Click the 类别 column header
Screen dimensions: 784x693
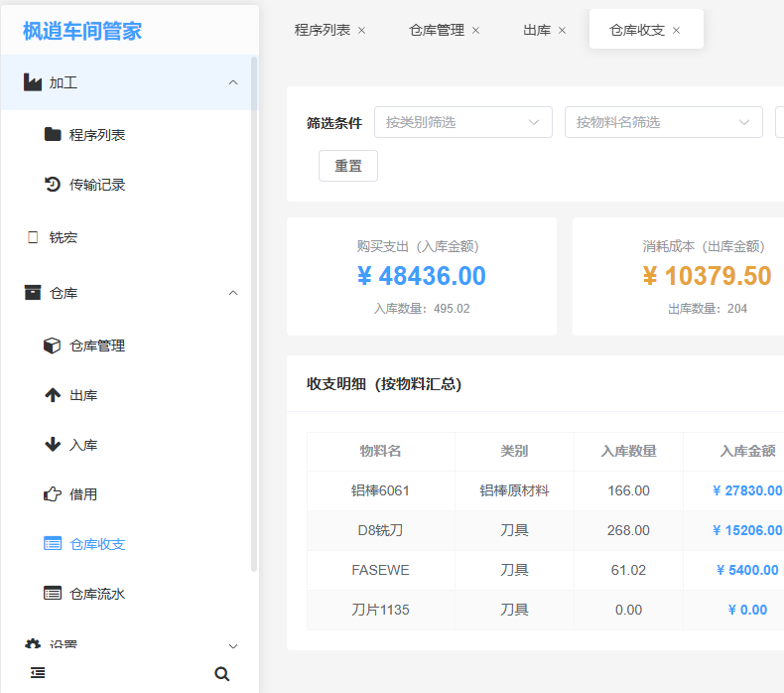[x=514, y=452]
